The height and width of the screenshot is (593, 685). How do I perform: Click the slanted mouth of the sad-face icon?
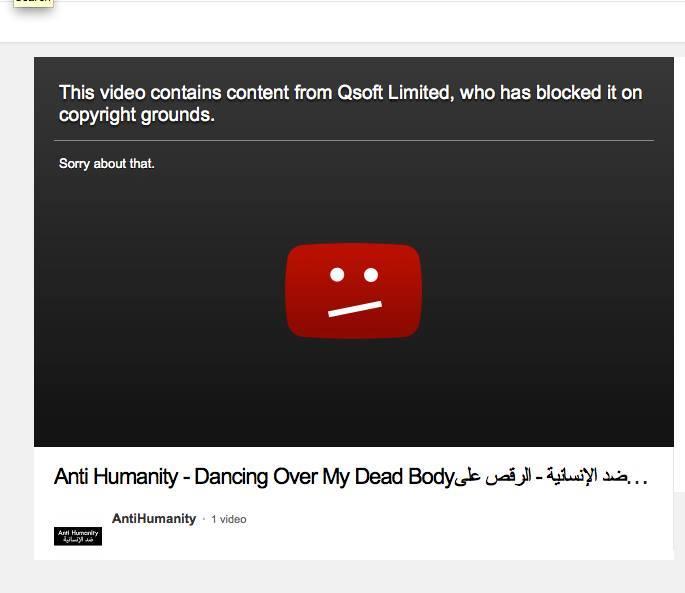355,309
